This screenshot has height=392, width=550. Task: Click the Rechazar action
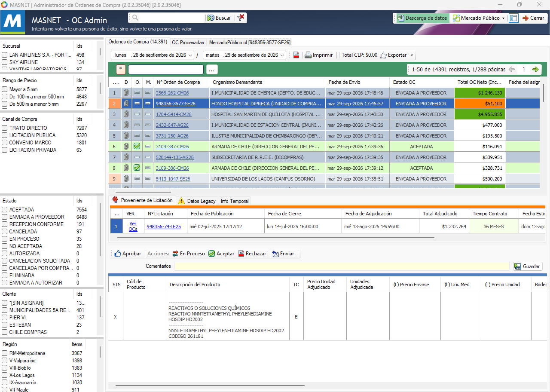point(252,254)
